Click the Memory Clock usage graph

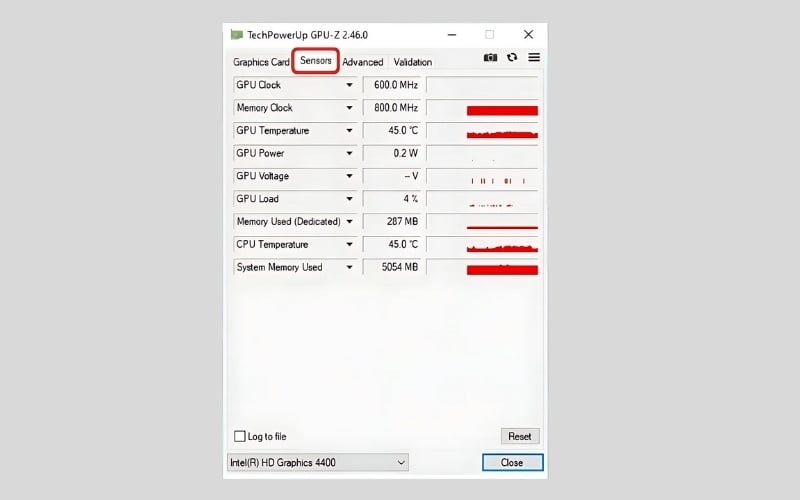pos(482,108)
